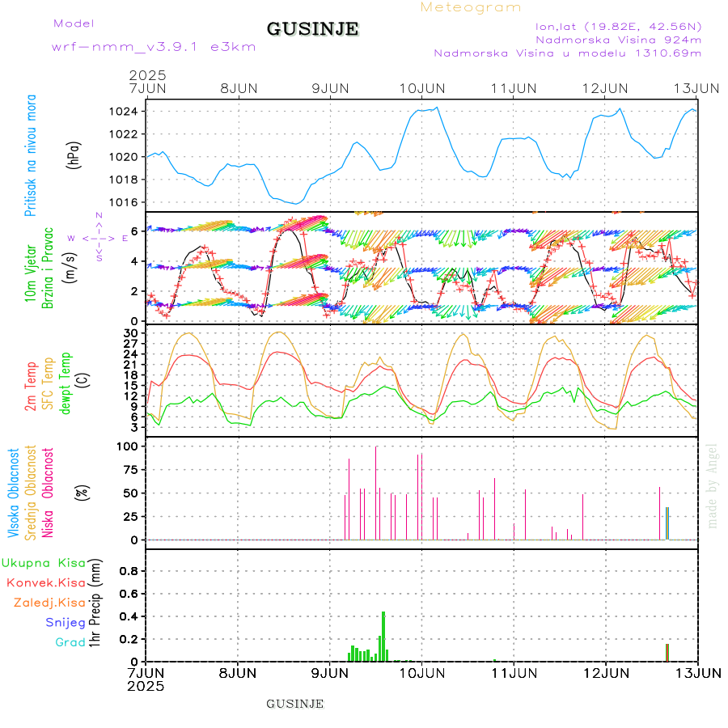Click the tallest green precipitation bar
Image resolution: width=728 pixels, height=728 pixels.
click(383, 636)
